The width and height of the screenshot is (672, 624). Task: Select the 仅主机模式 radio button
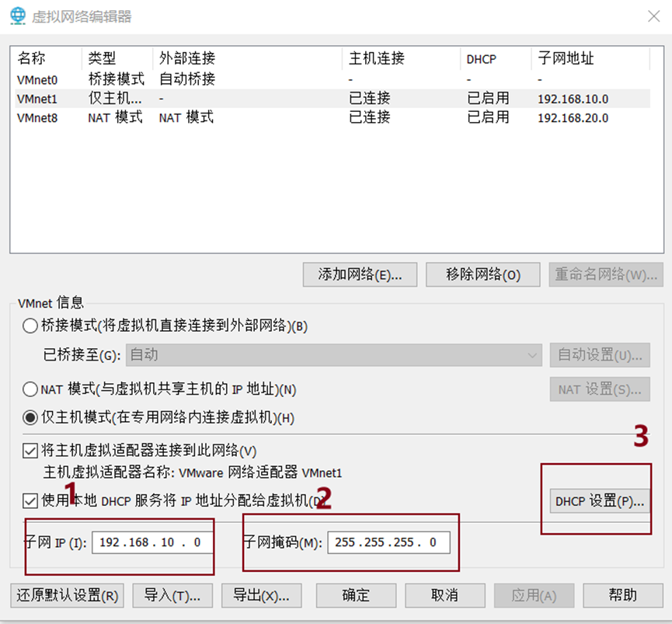[x=30, y=417]
